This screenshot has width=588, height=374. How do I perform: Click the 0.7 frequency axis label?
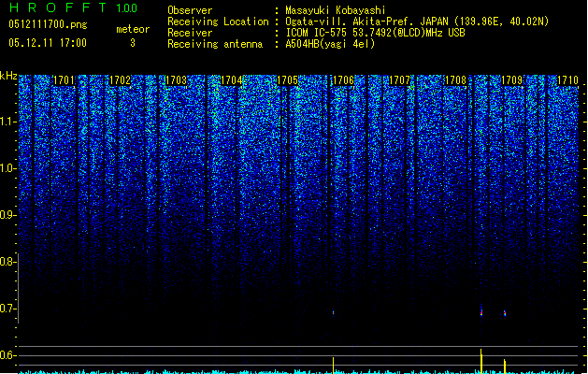click(8, 309)
